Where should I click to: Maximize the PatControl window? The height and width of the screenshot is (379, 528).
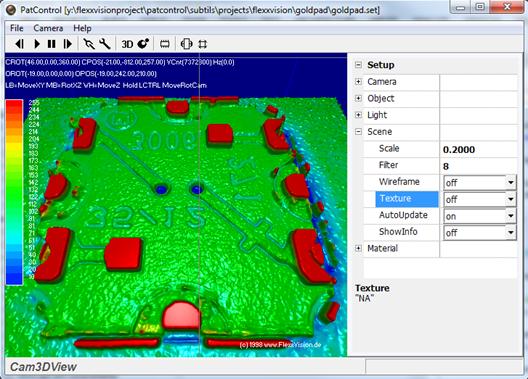480,7
